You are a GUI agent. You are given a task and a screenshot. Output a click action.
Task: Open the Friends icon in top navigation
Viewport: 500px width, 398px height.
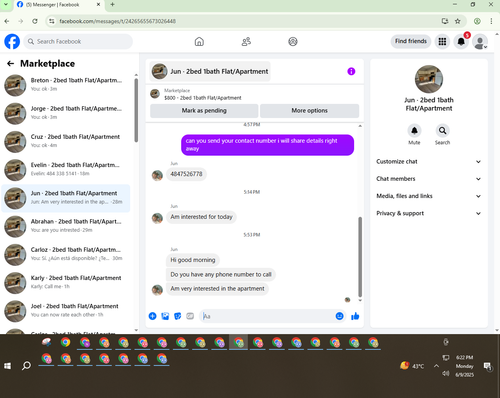coord(246,42)
